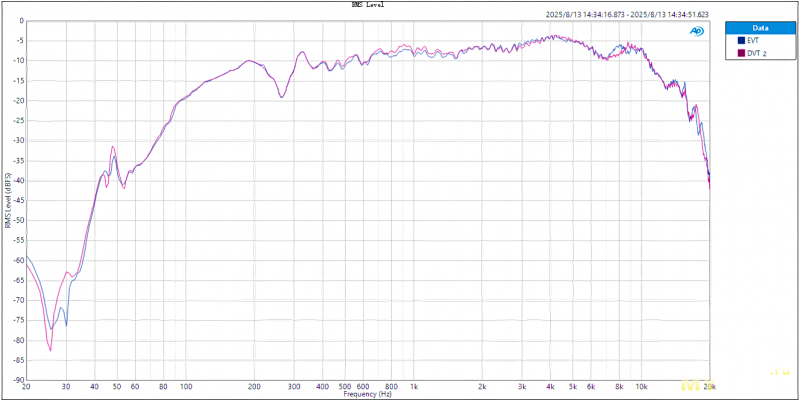
Task: Click the 20 tick at x-axis start
Action: [x=26, y=386]
